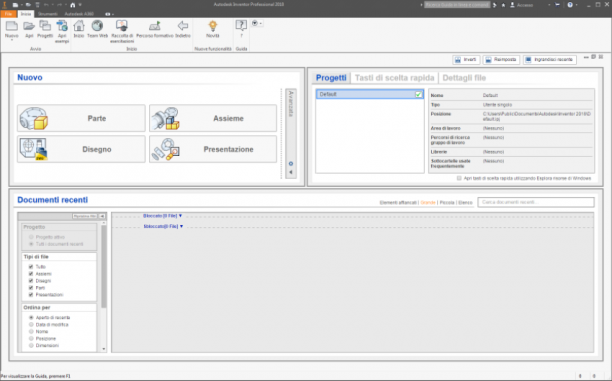Open Raccolta di esercitazioni

pos(122,26)
